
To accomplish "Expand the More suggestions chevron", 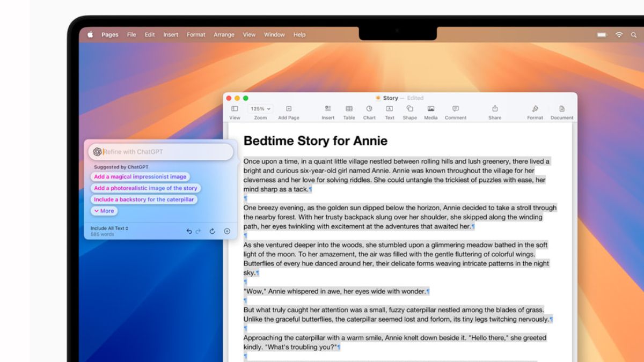I will click(x=104, y=211).
